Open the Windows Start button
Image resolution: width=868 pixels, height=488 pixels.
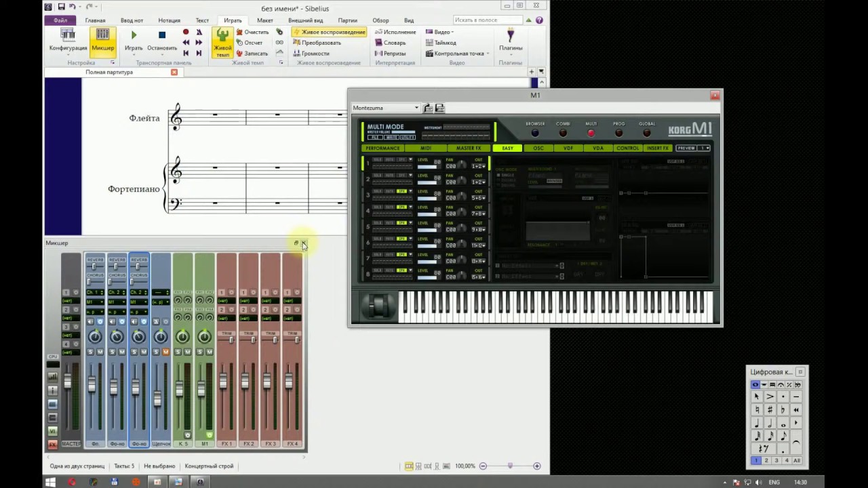tap(50, 482)
